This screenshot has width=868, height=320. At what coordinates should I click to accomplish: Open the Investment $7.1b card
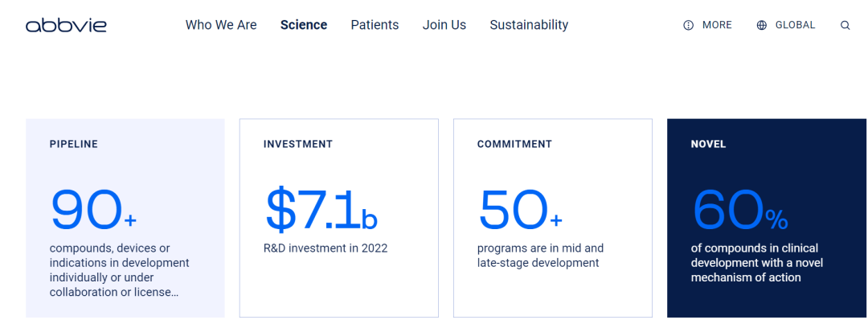tap(339, 218)
